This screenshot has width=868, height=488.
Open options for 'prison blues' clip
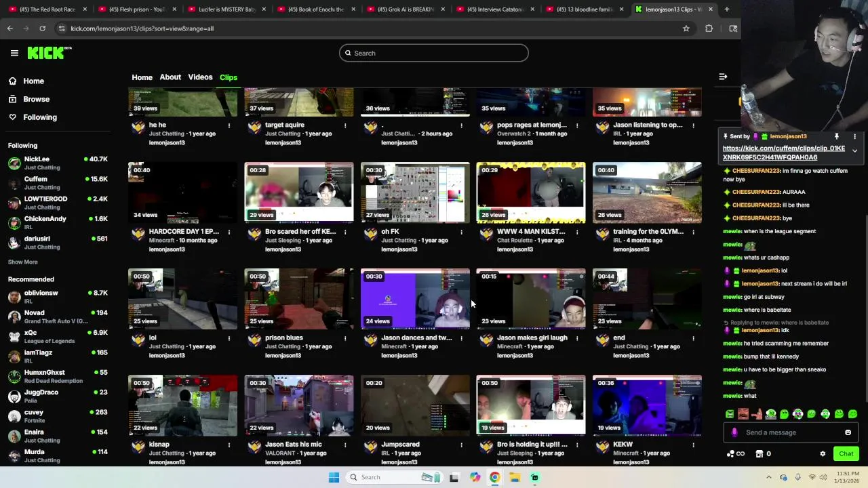(345, 338)
